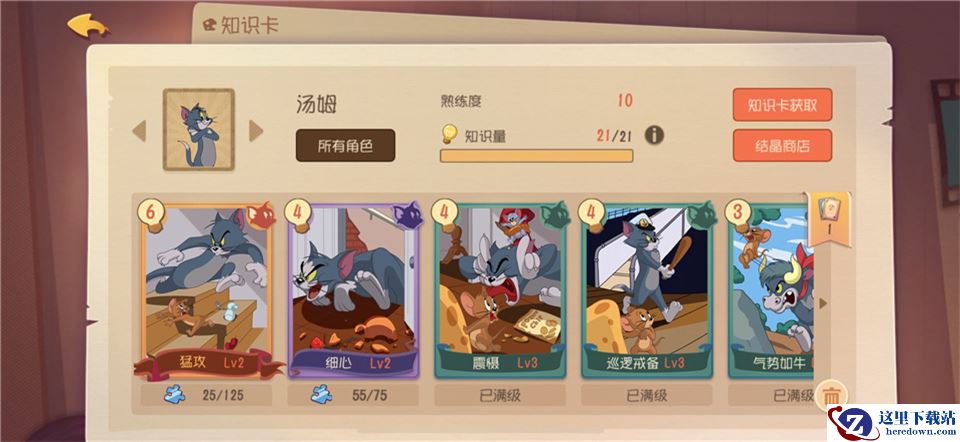This screenshot has width=960, height=442.
Task: Click the puzzle piece icon under 猛攻
Action: [x=174, y=395]
